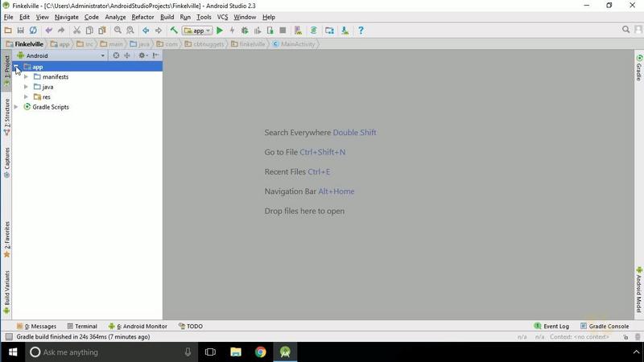Open the Tools menu
This screenshot has height=362, width=644.
[x=204, y=17]
